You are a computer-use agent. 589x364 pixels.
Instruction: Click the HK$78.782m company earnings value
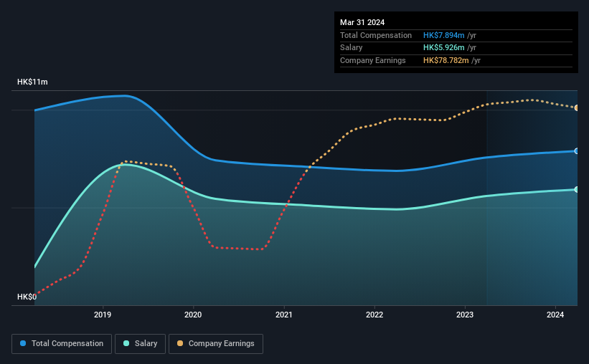[446, 60]
